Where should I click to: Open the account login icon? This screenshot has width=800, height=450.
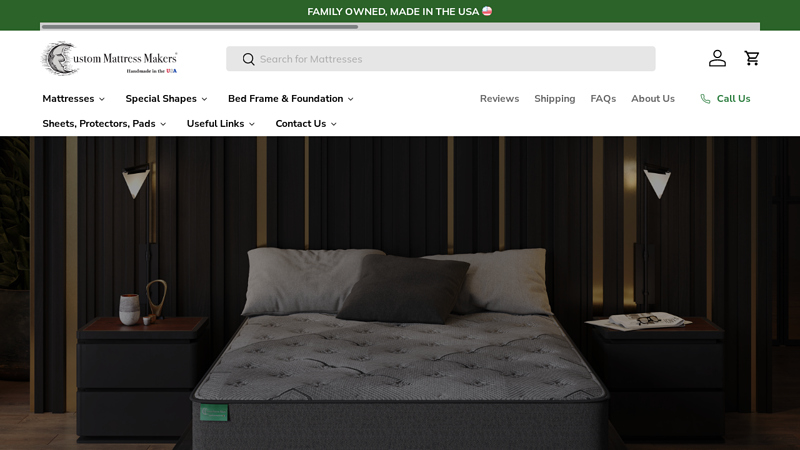click(717, 58)
